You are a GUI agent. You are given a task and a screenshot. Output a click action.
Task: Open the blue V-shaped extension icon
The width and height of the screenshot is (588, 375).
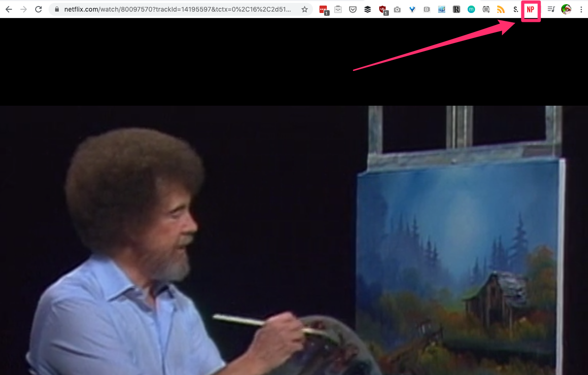click(x=412, y=9)
